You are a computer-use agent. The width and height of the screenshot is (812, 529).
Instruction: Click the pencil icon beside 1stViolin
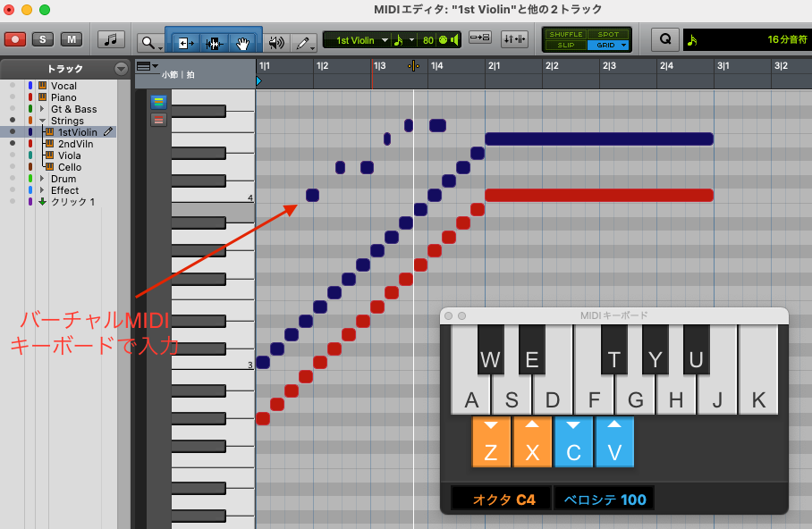pos(108,132)
